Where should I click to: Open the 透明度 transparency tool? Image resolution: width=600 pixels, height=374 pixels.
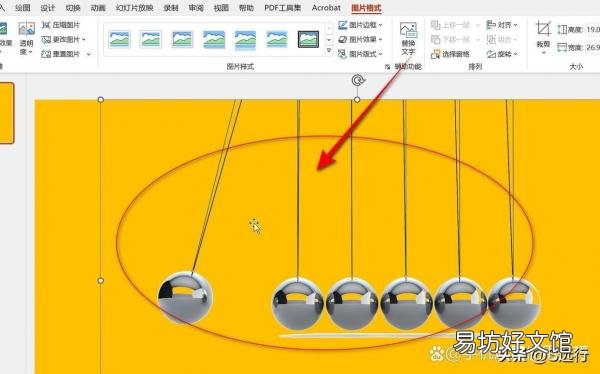(26, 38)
